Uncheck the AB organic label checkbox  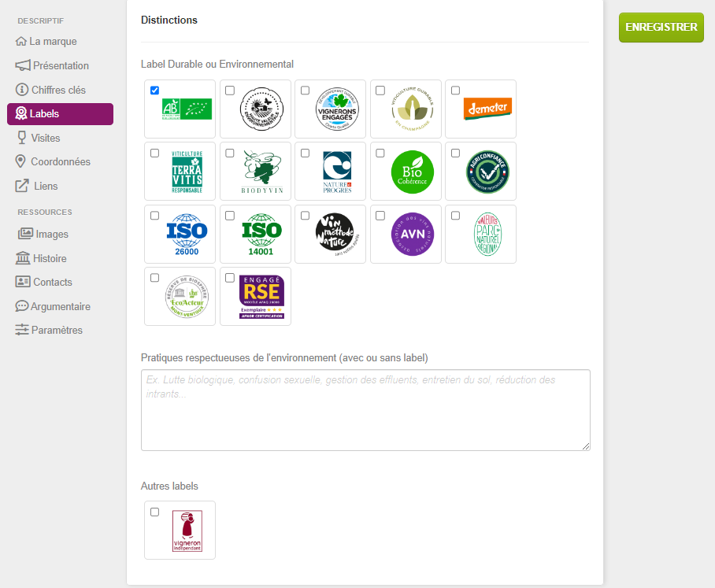pos(154,91)
